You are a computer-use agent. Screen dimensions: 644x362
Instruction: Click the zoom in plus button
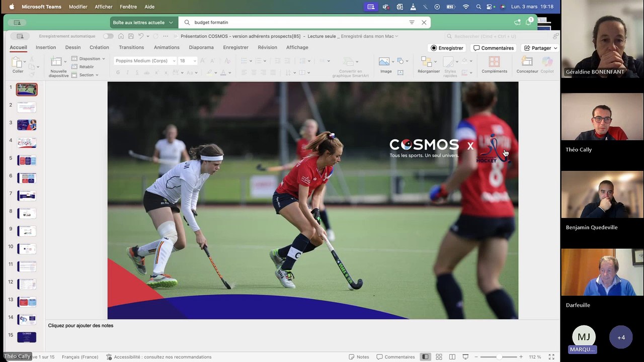click(521, 357)
